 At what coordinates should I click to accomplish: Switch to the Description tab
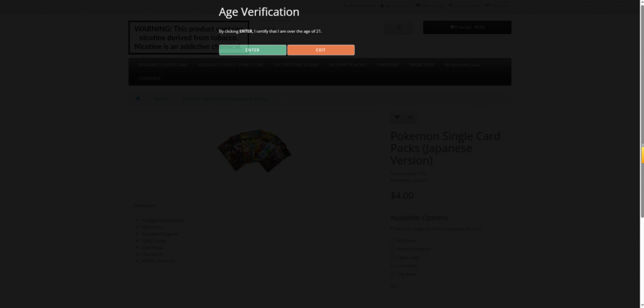pos(144,205)
